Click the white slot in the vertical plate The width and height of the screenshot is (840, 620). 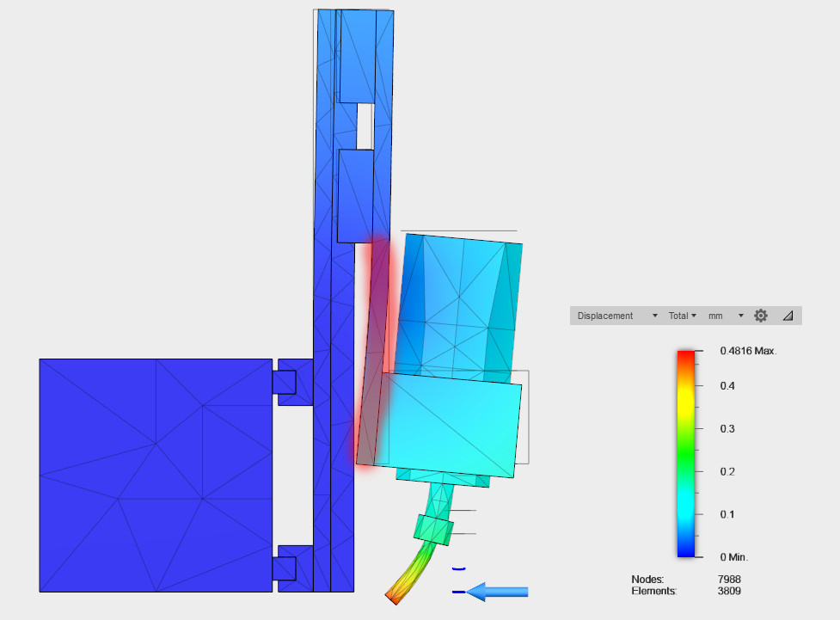point(365,126)
